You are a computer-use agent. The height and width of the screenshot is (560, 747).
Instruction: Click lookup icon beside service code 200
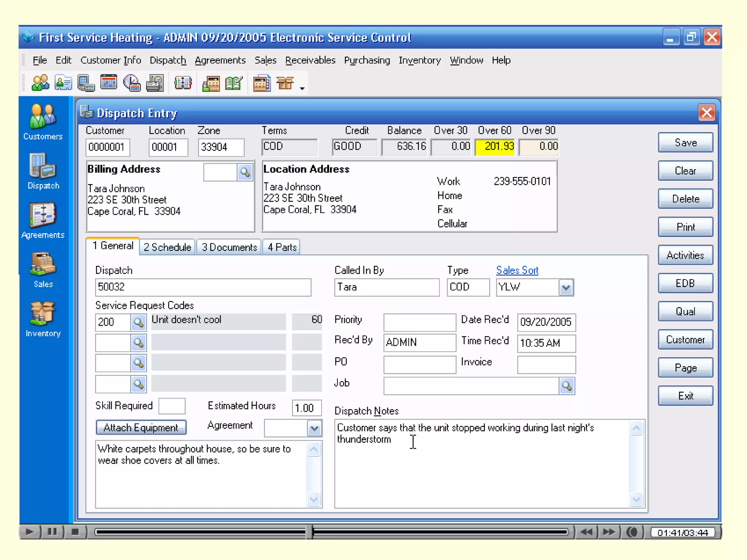pos(139,322)
